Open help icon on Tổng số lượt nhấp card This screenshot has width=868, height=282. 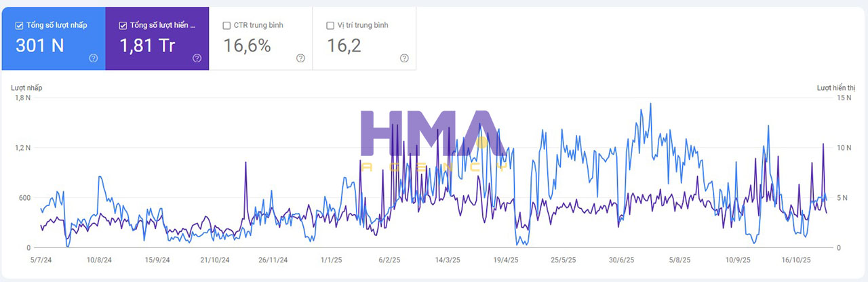[94, 58]
